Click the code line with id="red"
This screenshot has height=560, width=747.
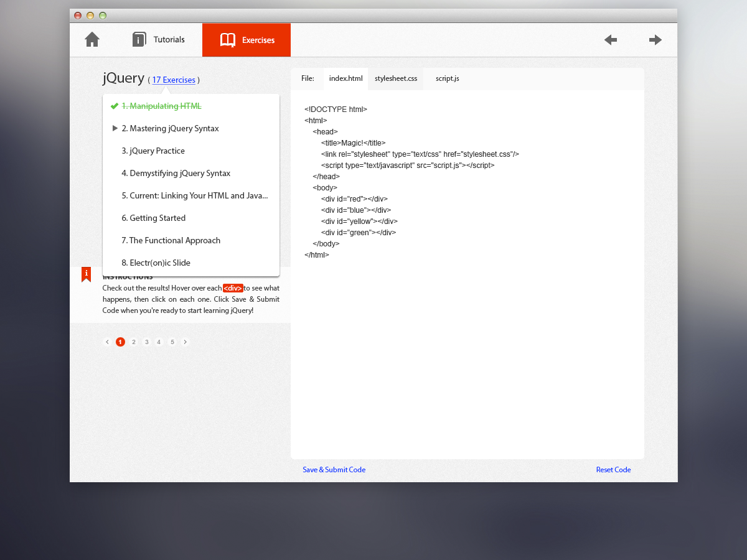(354, 199)
